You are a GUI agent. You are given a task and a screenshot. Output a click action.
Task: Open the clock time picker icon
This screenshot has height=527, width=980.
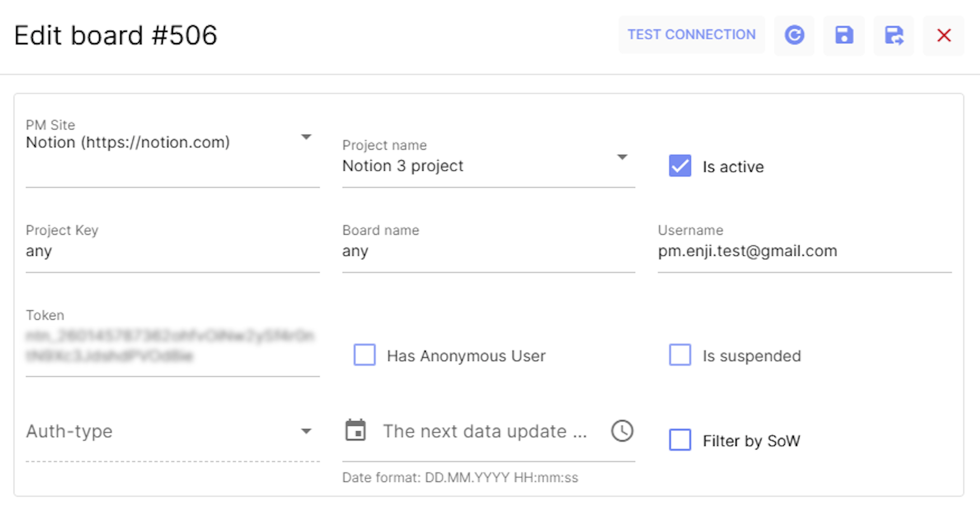click(622, 431)
